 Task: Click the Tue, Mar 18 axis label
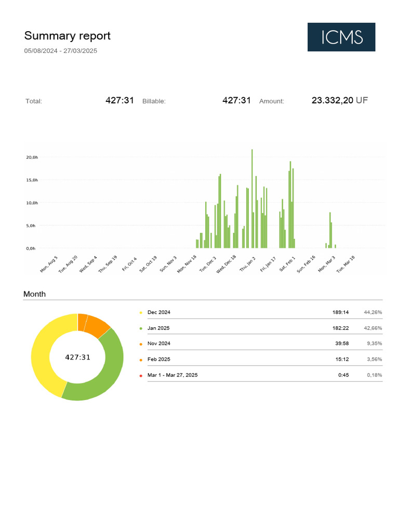[345, 264]
